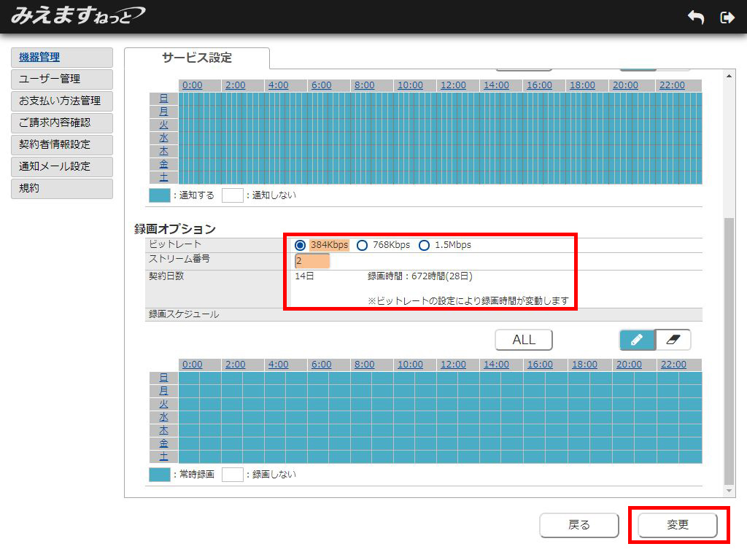This screenshot has height=560, width=747.
Task: Switch to the サービス設定 tab
Action: pyautogui.click(x=197, y=58)
